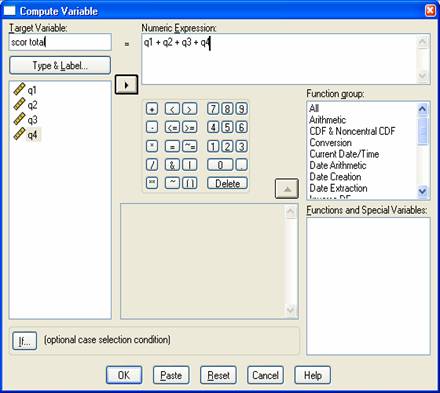Click the plus operator keypad button

pos(152,109)
